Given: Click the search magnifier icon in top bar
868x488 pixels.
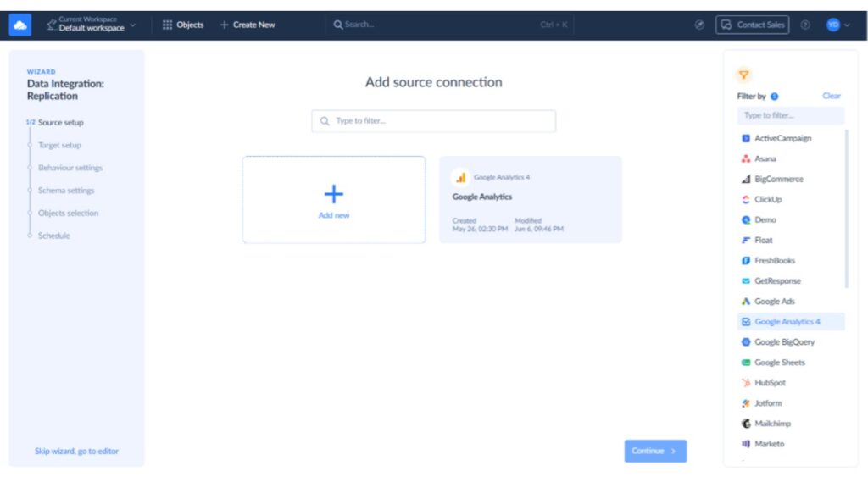Looking at the screenshot, I should (337, 25).
